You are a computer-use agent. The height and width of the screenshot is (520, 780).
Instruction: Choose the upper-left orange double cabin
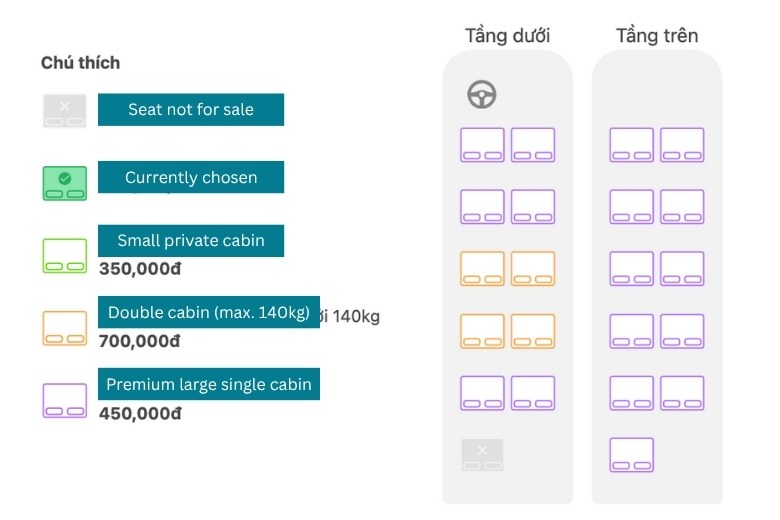click(x=482, y=269)
